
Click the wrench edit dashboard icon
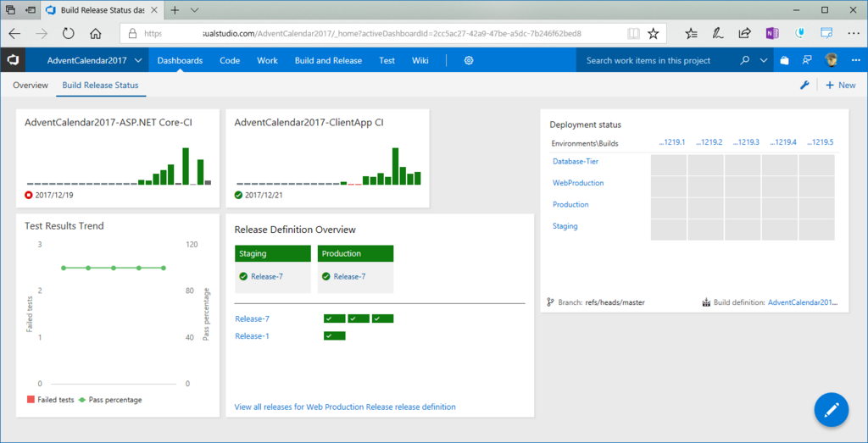coord(805,86)
